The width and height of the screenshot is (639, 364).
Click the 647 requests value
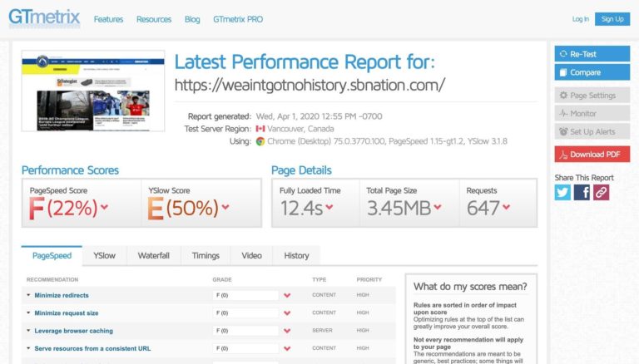(x=483, y=209)
